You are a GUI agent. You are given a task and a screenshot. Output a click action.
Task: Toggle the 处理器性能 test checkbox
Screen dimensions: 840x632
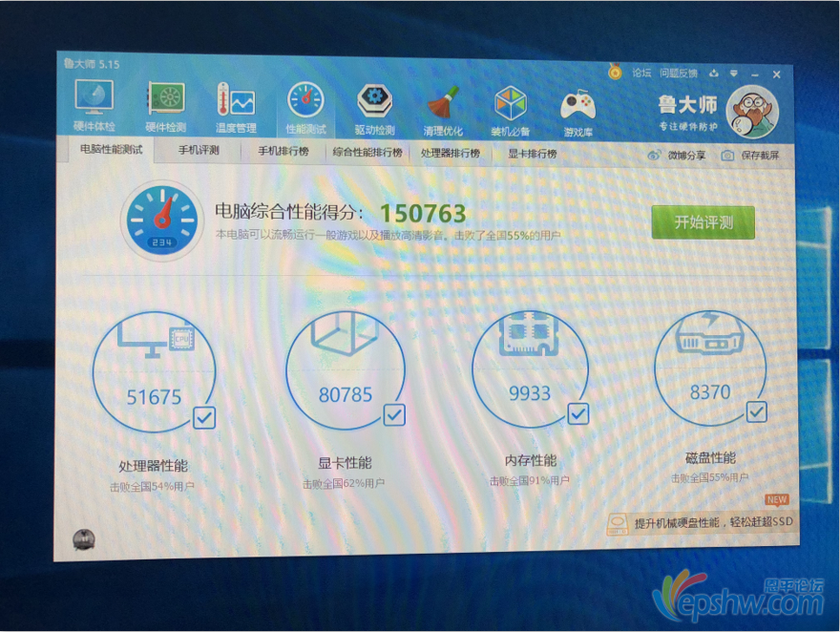pyautogui.click(x=204, y=417)
